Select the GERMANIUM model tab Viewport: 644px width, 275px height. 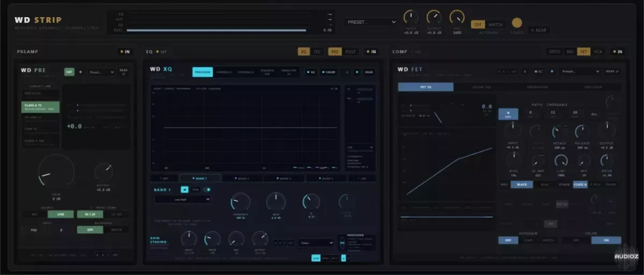click(x=538, y=87)
